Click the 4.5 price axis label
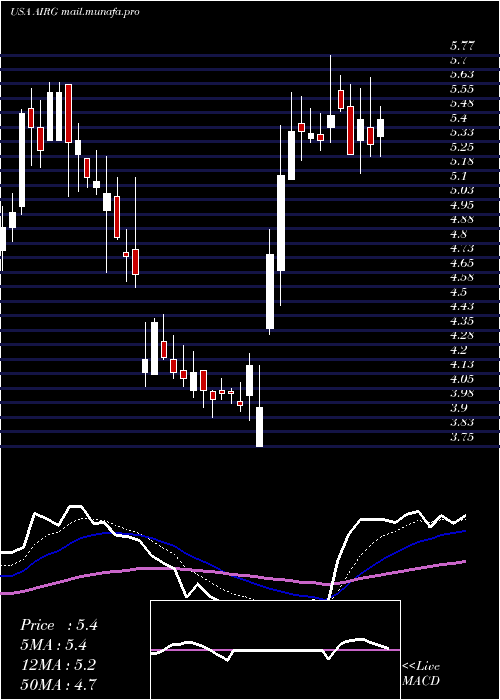The height and width of the screenshot is (700, 500). pyautogui.click(x=459, y=292)
